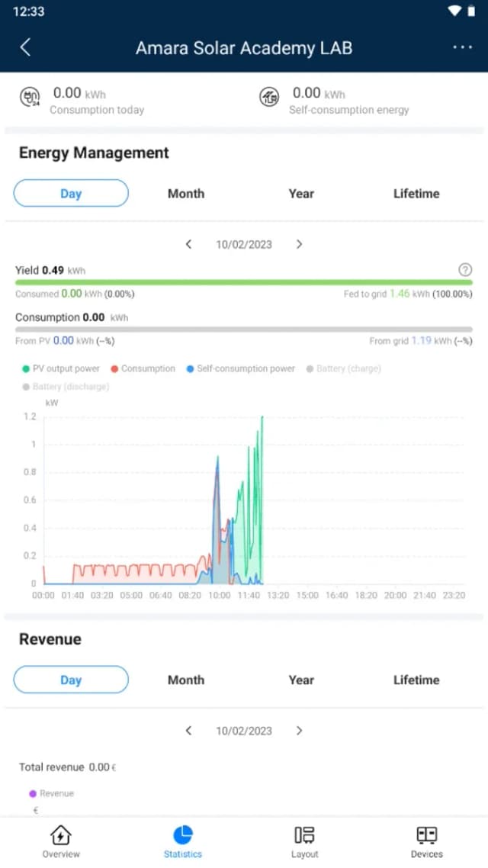Tap the gray Consumption progress bar
The image size is (488, 868).
click(244, 330)
